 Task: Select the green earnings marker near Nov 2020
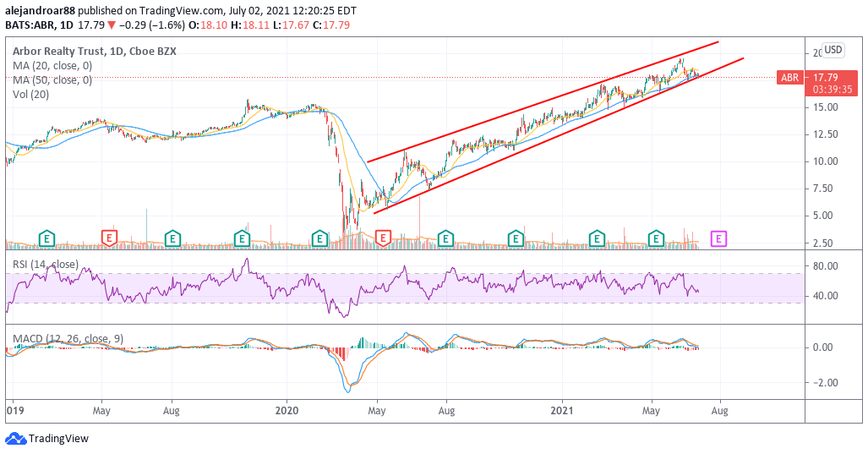(x=516, y=238)
